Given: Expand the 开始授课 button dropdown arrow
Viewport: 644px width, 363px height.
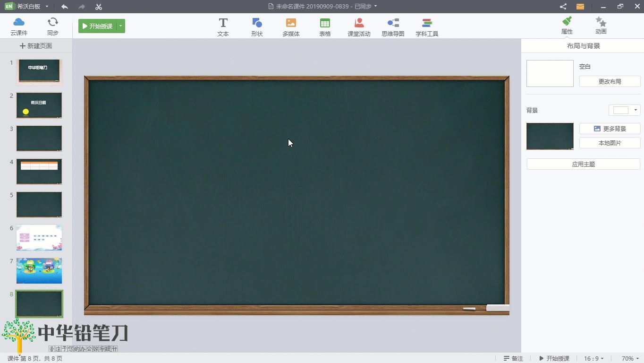Looking at the screenshot, I should click(120, 26).
